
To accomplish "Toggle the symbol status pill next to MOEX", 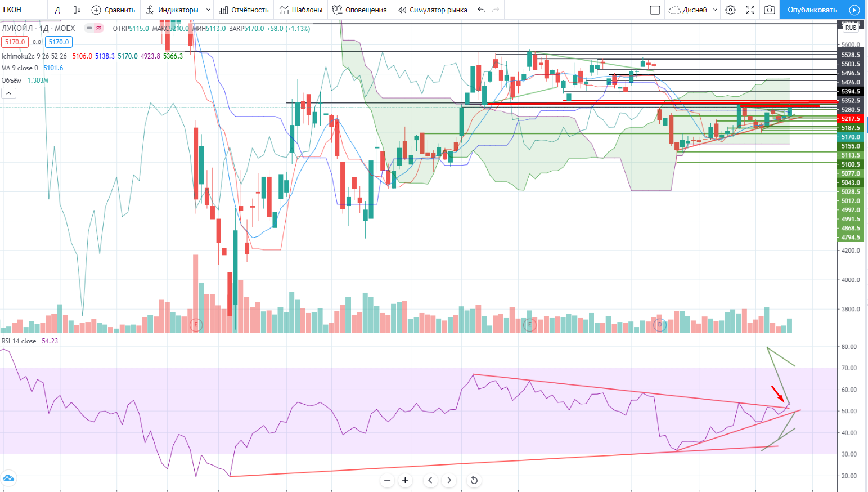I will pos(93,28).
